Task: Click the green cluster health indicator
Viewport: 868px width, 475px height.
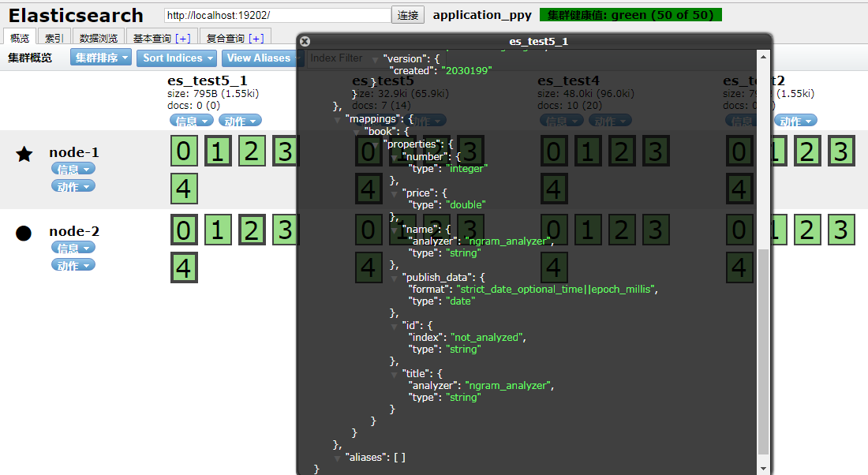Action: click(630, 15)
